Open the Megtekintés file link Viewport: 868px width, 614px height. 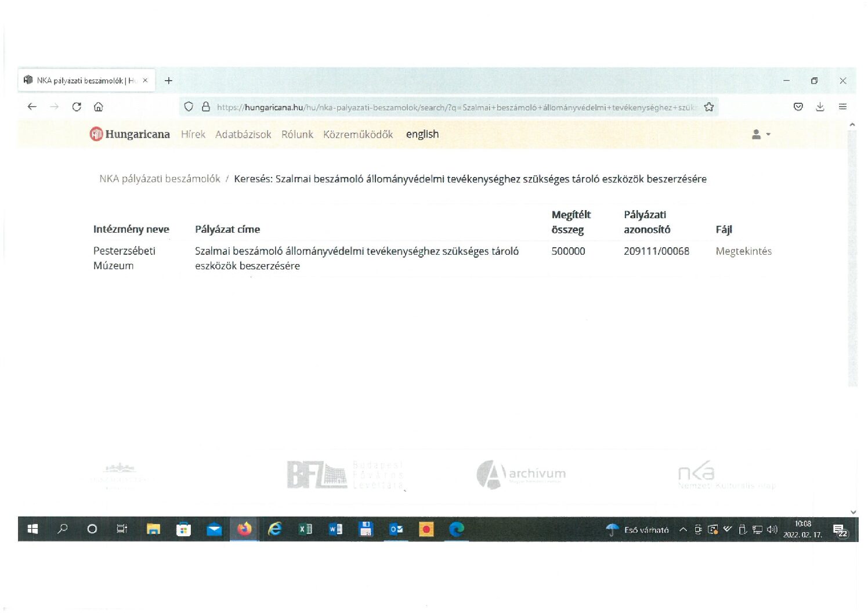pos(743,251)
